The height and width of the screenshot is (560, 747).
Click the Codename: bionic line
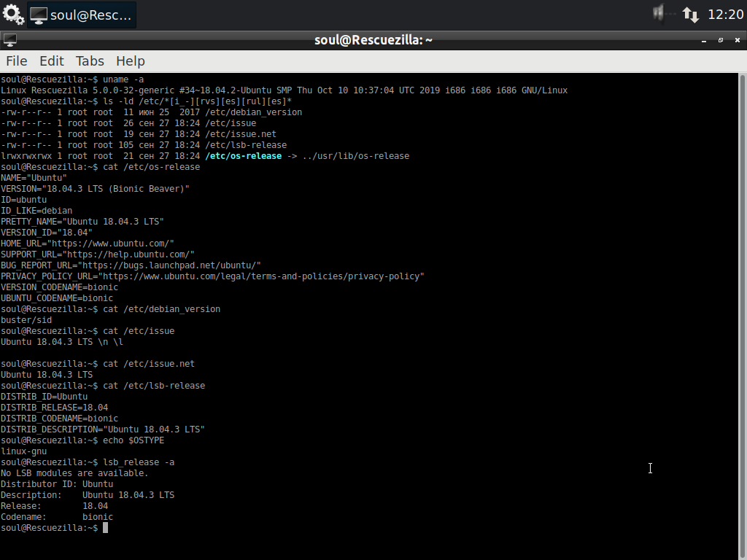point(57,518)
